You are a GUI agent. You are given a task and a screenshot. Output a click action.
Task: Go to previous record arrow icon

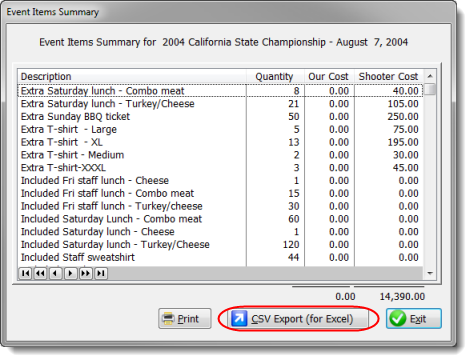(55, 273)
